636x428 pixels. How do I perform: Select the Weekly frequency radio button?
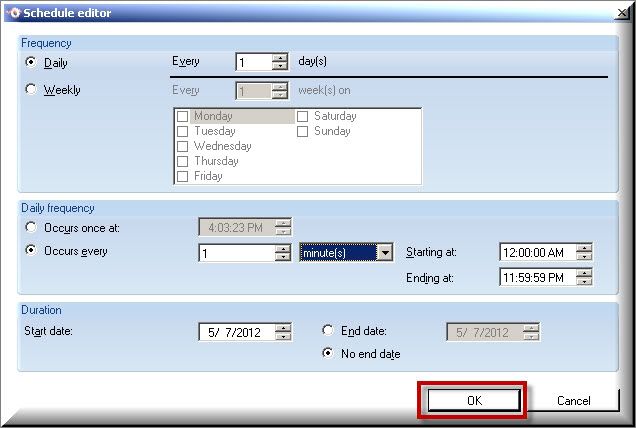pyautogui.click(x=31, y=89)
